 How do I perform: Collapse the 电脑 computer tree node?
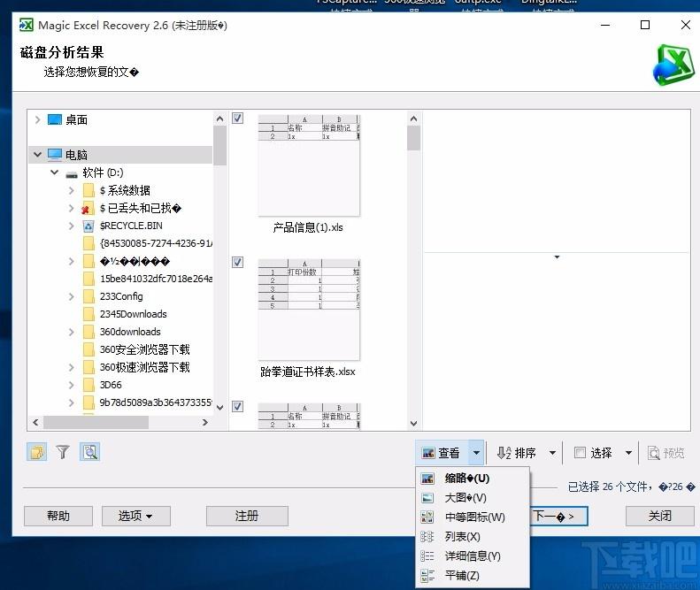click(x=37, y=155)
